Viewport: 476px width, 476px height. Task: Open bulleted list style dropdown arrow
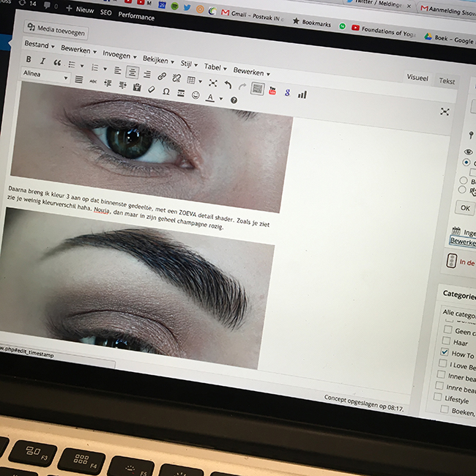point(82,66)
